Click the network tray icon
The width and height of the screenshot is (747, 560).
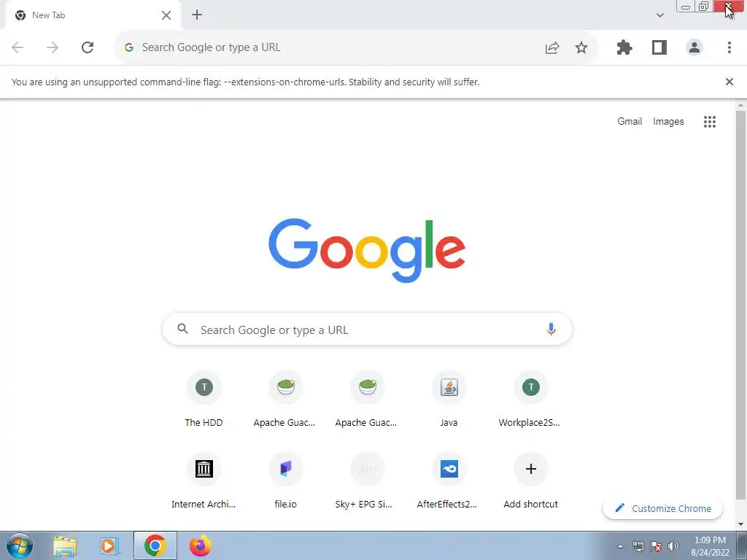pos(638,546)
